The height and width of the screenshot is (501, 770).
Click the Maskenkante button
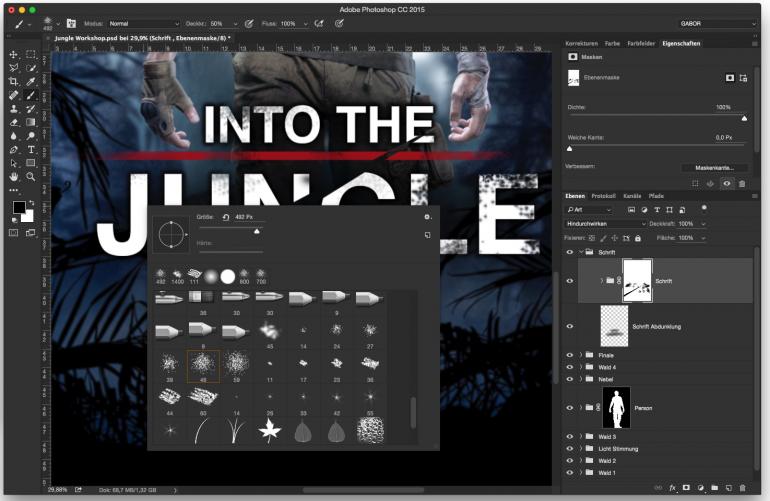click(714, 168)
